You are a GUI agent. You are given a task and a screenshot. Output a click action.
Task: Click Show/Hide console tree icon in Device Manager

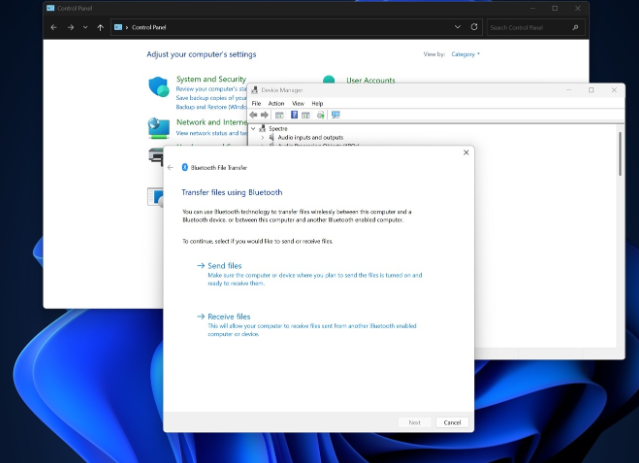(x=279, y=115)
